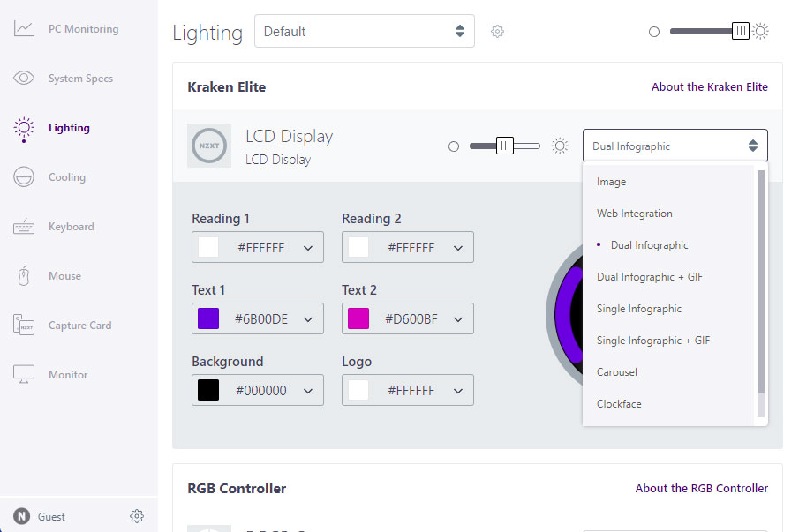Click the Lighting sun icon in sidebar
The image size is (799, 532).
pos(24,128)
